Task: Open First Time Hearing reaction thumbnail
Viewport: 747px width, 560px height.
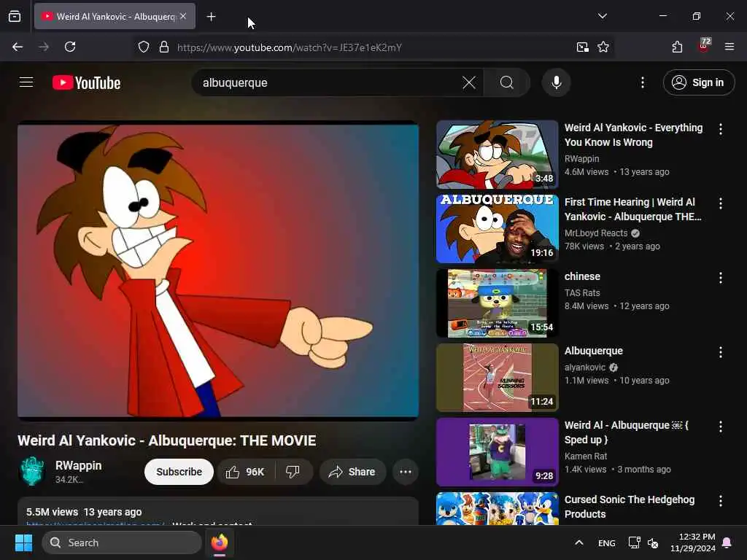Action: tap(497, 228)
